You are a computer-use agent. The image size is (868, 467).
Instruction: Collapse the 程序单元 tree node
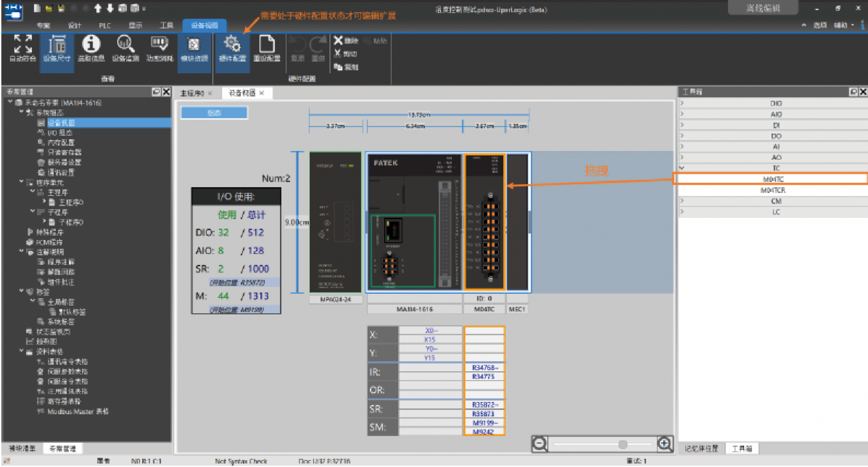[x=22, y=182]
